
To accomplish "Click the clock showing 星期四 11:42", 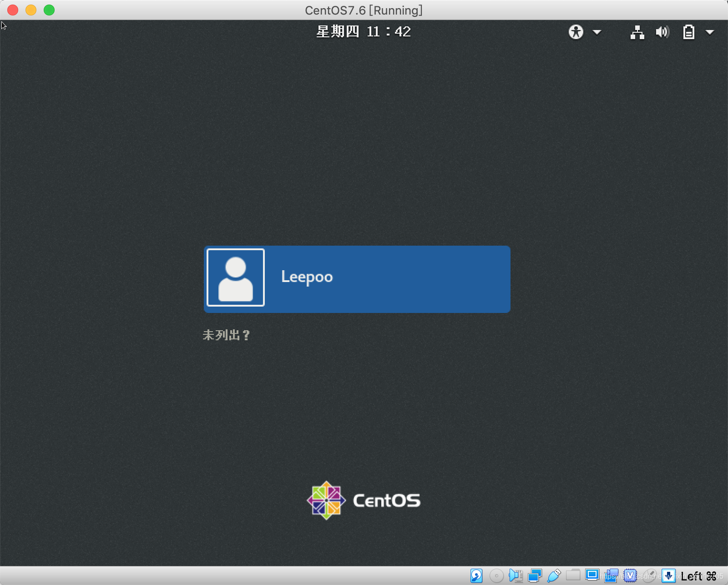I will point(364,31).
